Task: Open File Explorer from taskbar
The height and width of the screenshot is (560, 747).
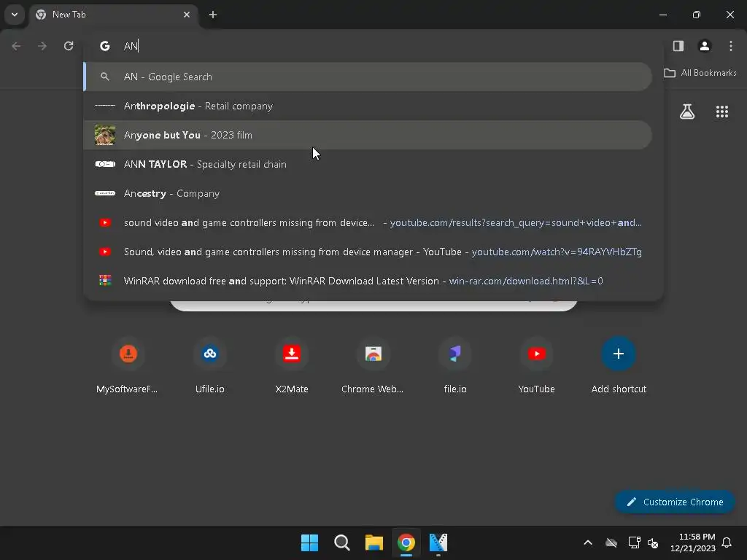Action: (374, 542)
